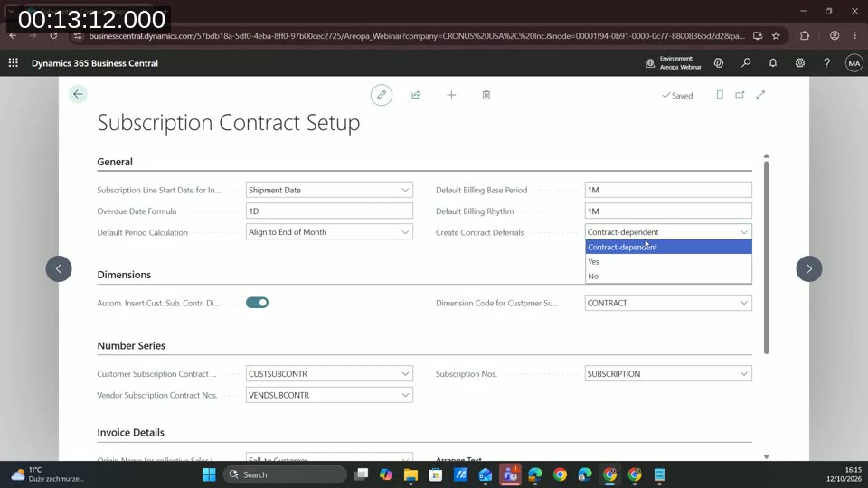Collapse the Create Contract Deferrals dropdown
The height and width of the screenshot is (488, 868).
click(744, 232)
